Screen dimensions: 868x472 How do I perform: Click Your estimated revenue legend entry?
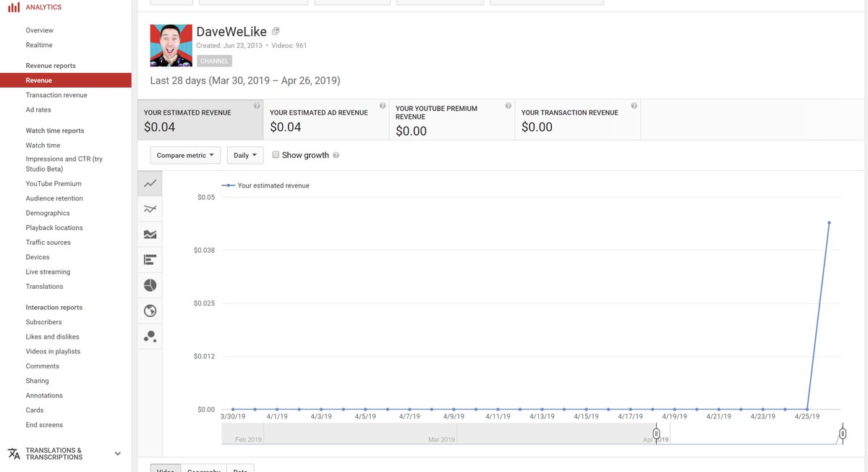coord(265,186)
